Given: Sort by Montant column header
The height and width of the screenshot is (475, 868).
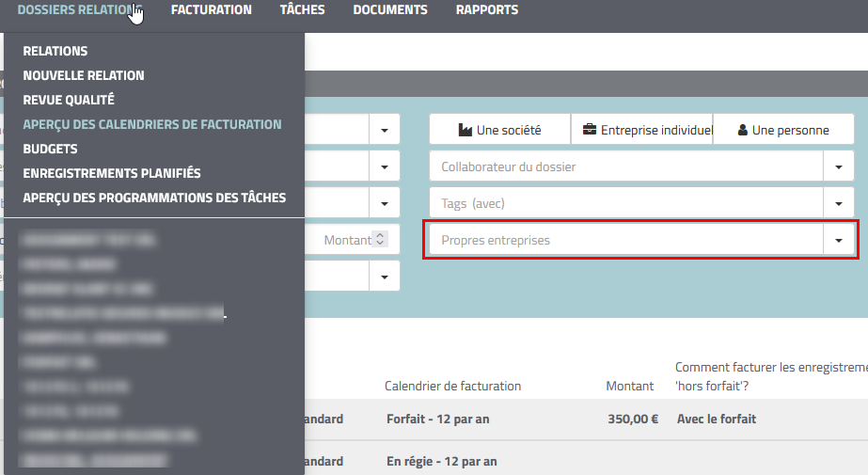Looking at the screenshot, I should [x=630, y=386].
